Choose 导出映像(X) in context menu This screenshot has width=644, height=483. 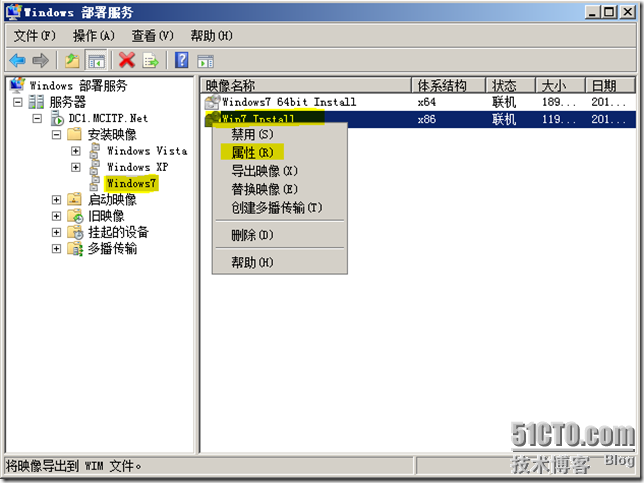coord(279,170)
